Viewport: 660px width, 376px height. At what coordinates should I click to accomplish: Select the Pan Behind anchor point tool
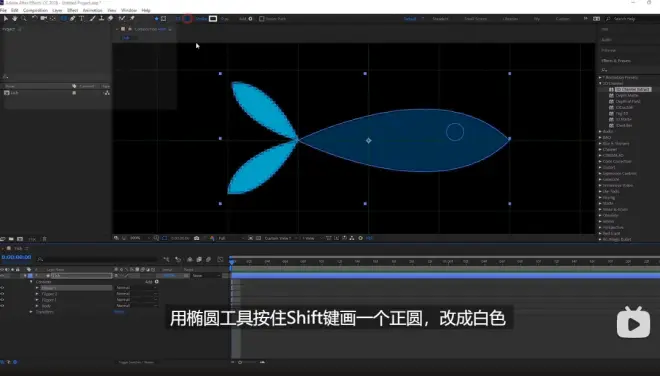[53, 19]
